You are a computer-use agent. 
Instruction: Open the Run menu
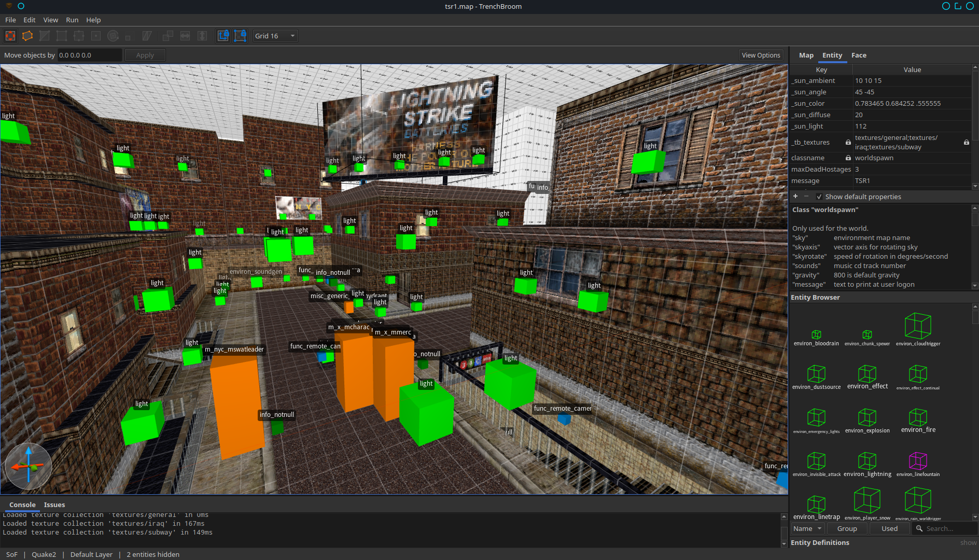coord(72,20)
